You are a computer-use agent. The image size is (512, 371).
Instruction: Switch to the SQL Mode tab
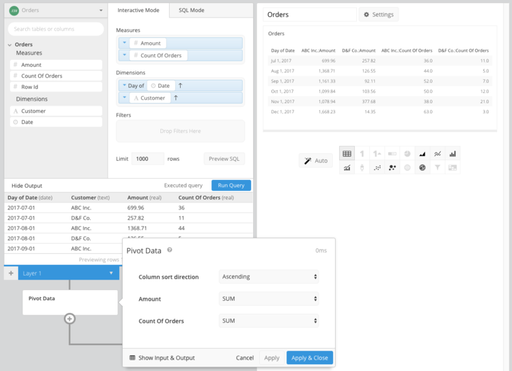pyautogui.click(x=191, y=10)
